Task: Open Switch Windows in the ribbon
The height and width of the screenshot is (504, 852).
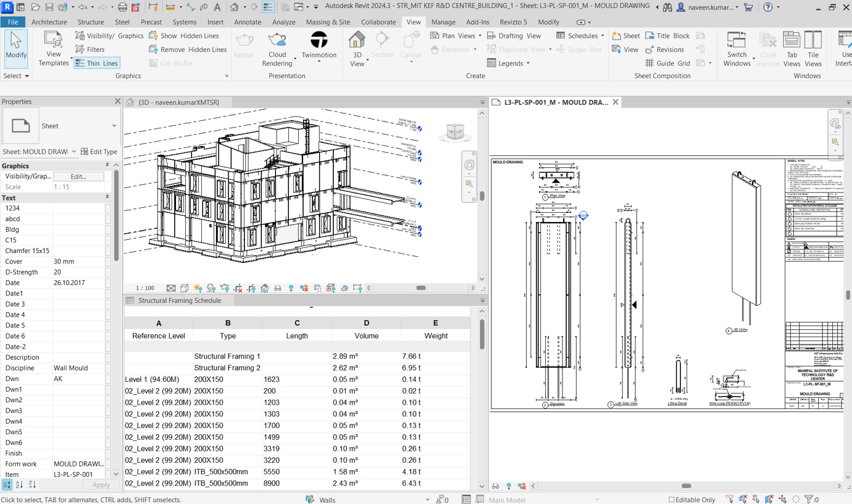Action: [x=737, y=49]
